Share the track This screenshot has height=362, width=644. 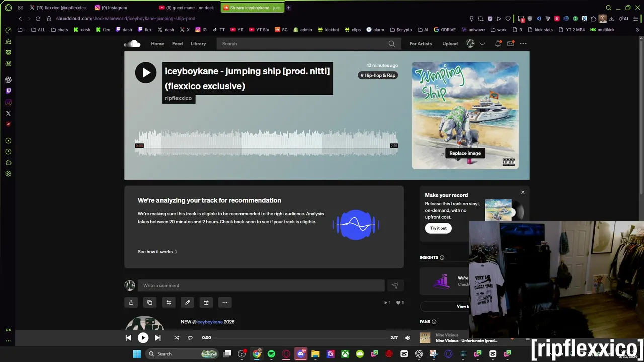coord(131,302)
